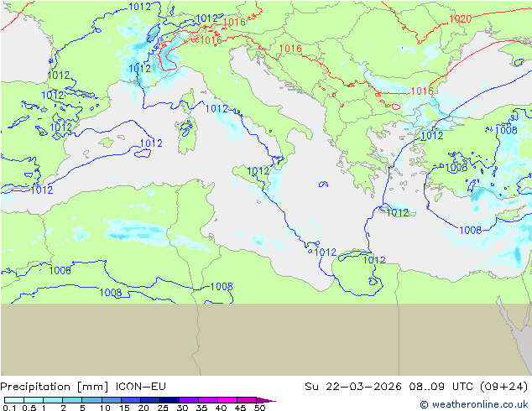Choose the 10–15 mm blue legend swatch
The image size is (532, 411).
click(x=111, y=400)
